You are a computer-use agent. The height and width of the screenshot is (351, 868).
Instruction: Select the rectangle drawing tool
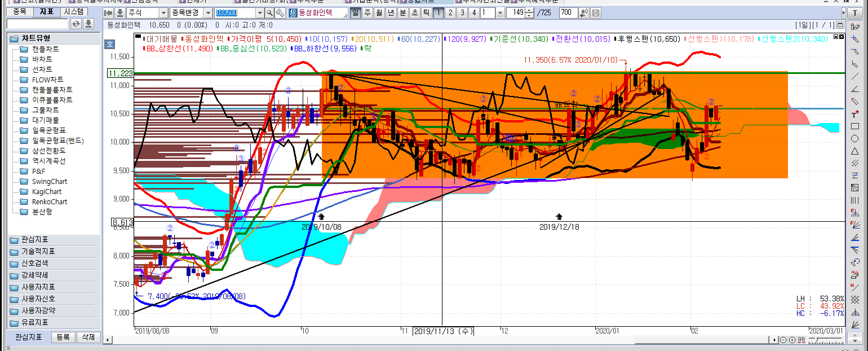tap(855, 125)
